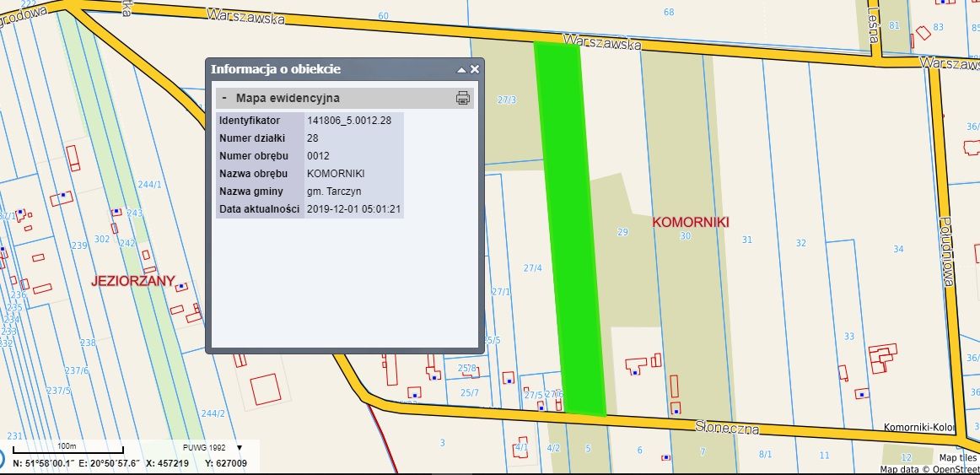Click parcel number 30 on the map
Image resolution: width=980 pixels, height=475 pixels.
tap(685, 235)
